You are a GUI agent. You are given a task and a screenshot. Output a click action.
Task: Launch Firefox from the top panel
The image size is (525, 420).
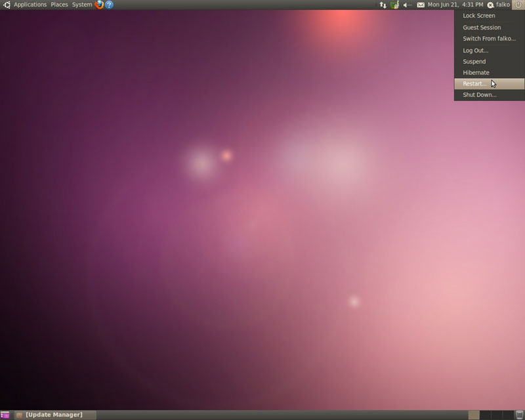coord(99,5)
